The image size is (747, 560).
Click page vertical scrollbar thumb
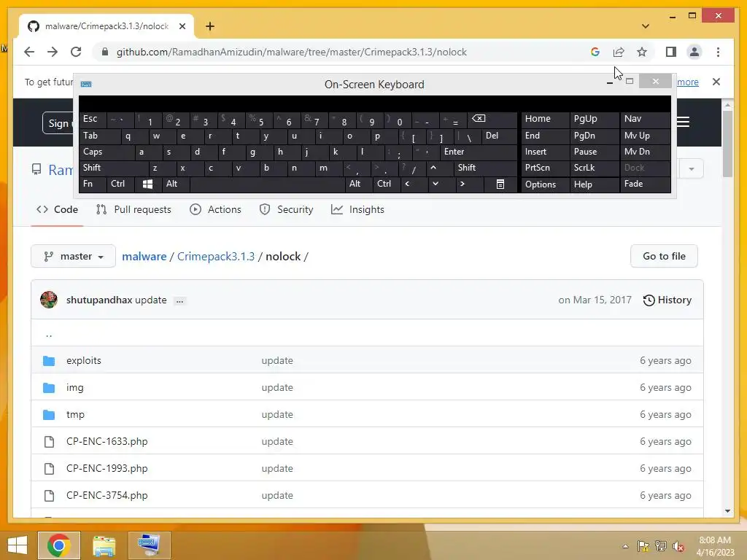pyautogui.click(x=727, y=143)
